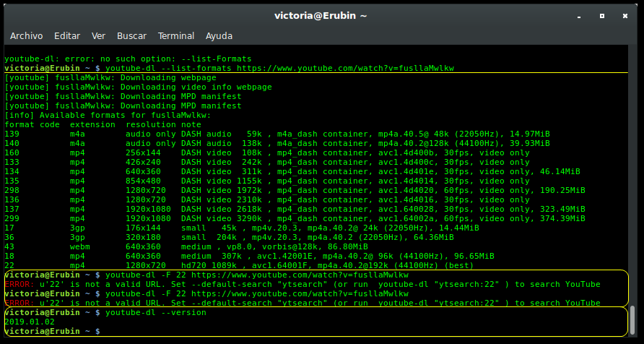644x344 pixels.
Task: Click the version output 2019.01.02
Action: pyautogui.click(x=30, y=322)
